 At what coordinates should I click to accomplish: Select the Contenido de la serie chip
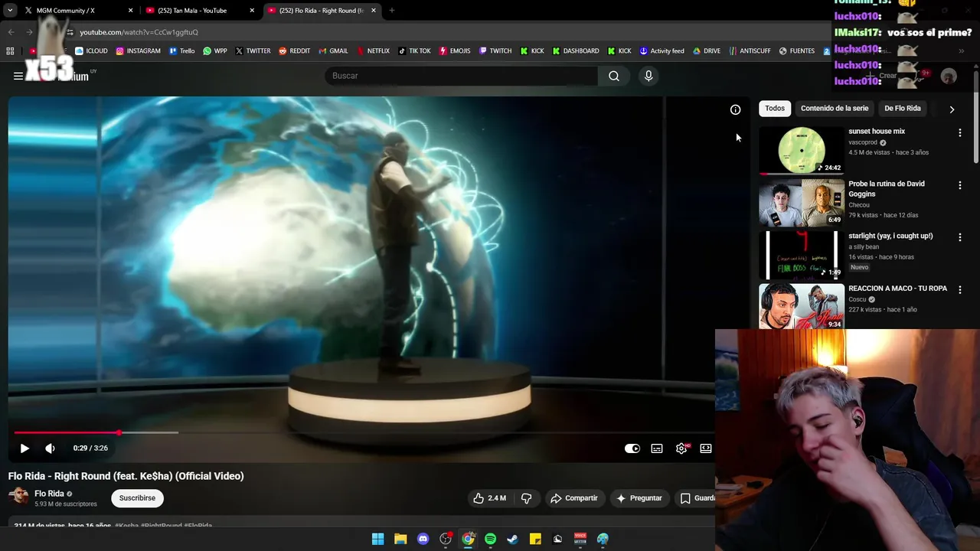click(835, 109)
